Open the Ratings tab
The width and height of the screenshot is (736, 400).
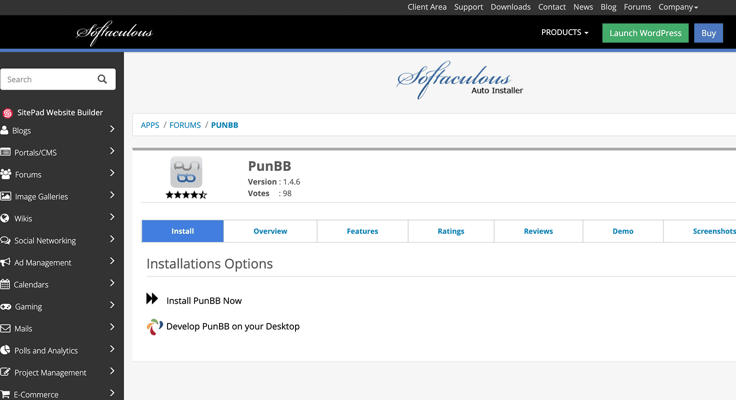451,231
